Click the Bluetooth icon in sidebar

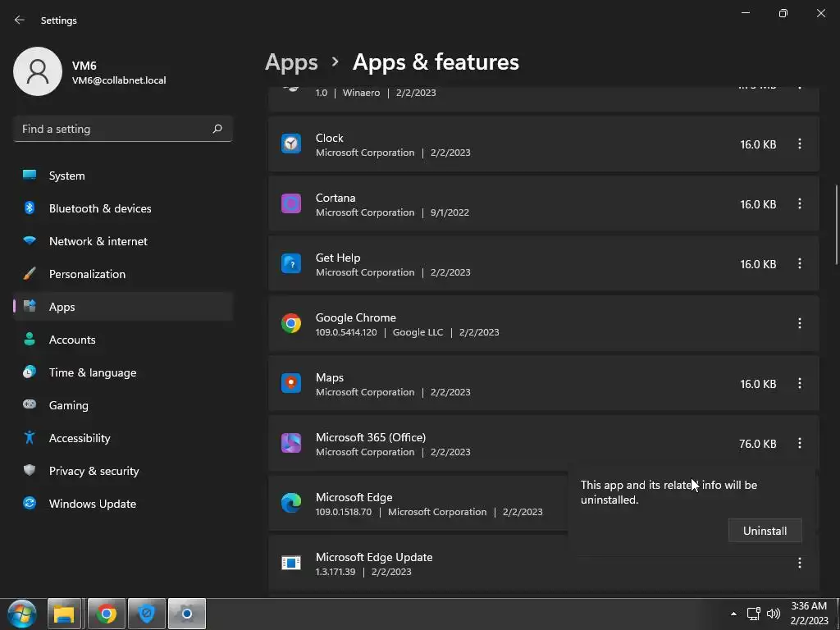click(x=30, y=208)
